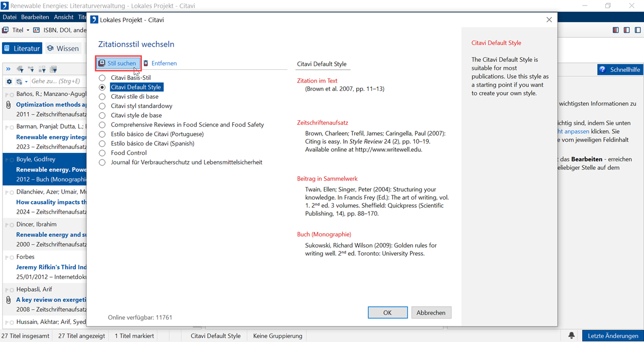Confirm the dialog with the OK button

coord(387,312)
